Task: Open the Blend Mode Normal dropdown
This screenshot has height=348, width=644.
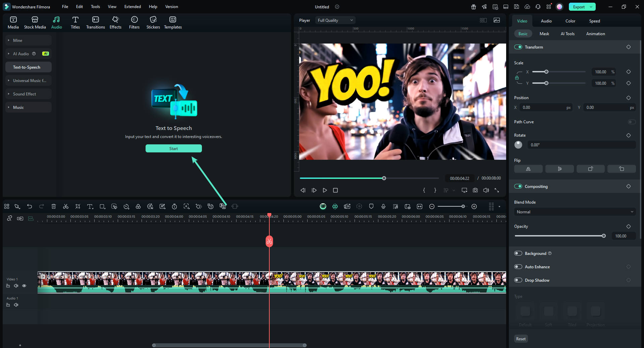Action: tap(575, 212)
